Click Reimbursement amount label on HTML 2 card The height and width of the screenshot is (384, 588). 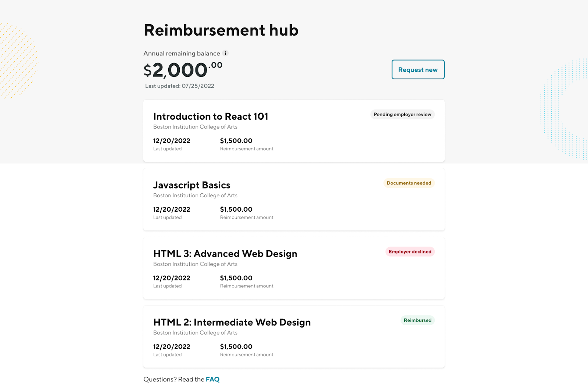pyautogui.click(x=247, y=355)
